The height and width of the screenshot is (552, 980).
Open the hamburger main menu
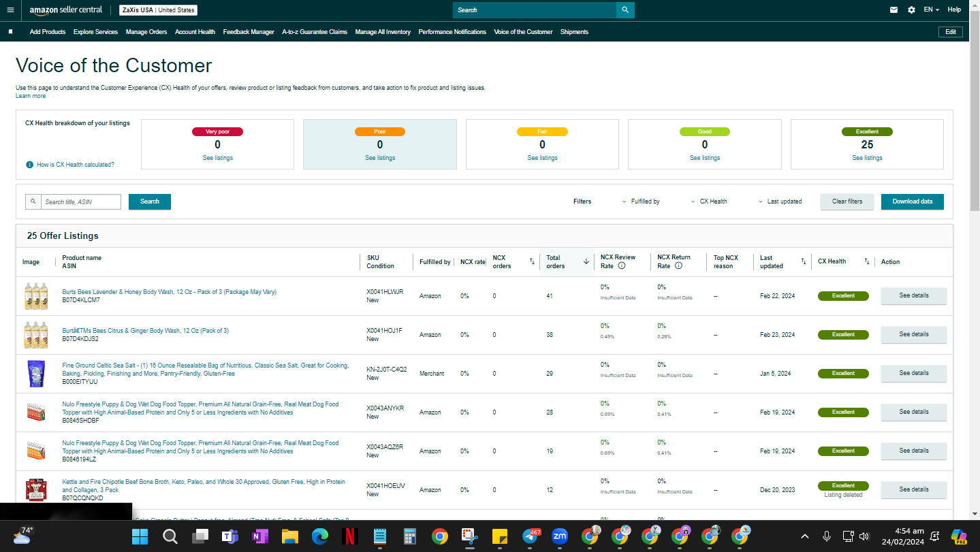point(10,10)
